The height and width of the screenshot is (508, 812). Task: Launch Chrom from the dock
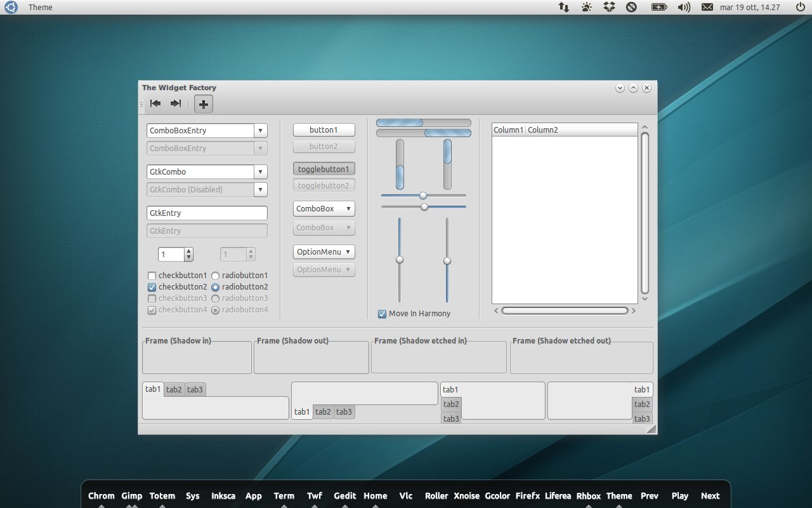tap(101, 496)
